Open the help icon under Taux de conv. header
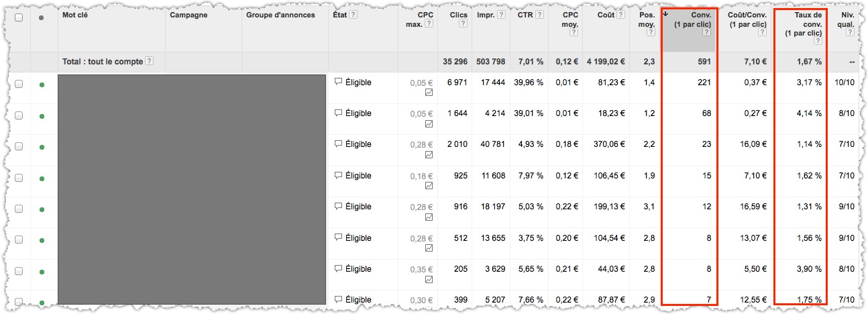The image size is (868, 314). point(818,41)
